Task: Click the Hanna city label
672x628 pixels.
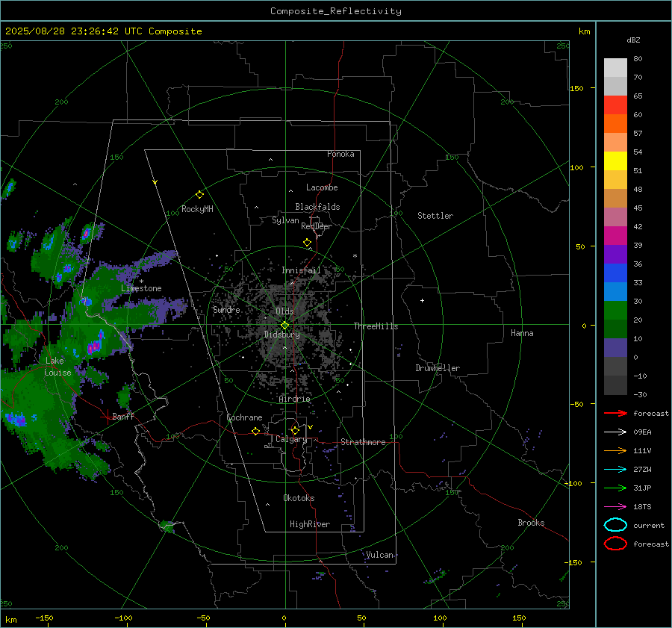Action: pos(522,333)
